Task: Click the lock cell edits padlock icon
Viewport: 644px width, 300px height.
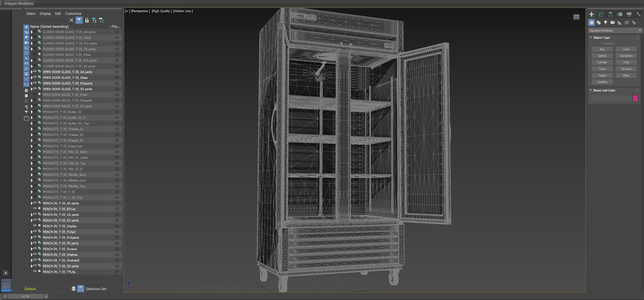Action: (87, 20)
